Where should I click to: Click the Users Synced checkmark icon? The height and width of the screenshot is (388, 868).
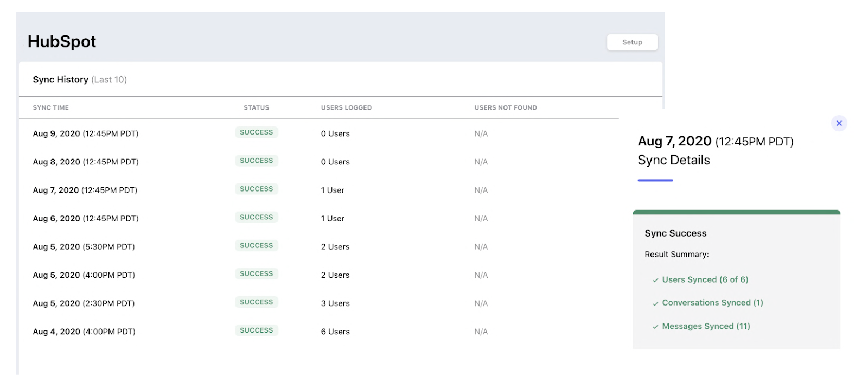(x=655, y=280)
